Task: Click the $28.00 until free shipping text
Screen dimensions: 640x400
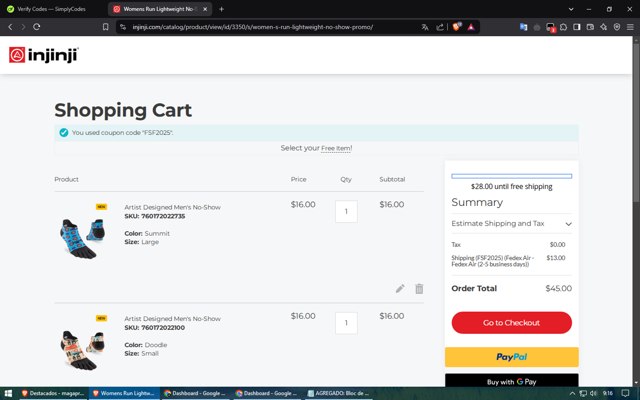Action: 511,187
